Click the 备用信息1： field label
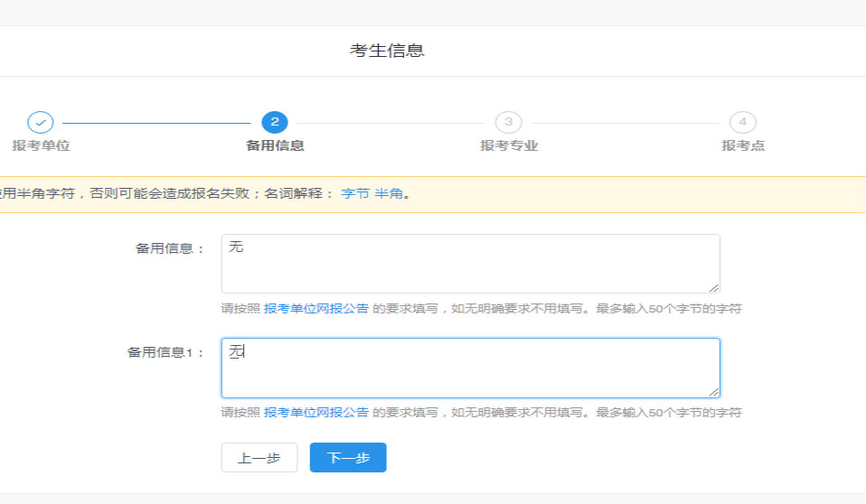The image size is (866, 504). [166, 352]
